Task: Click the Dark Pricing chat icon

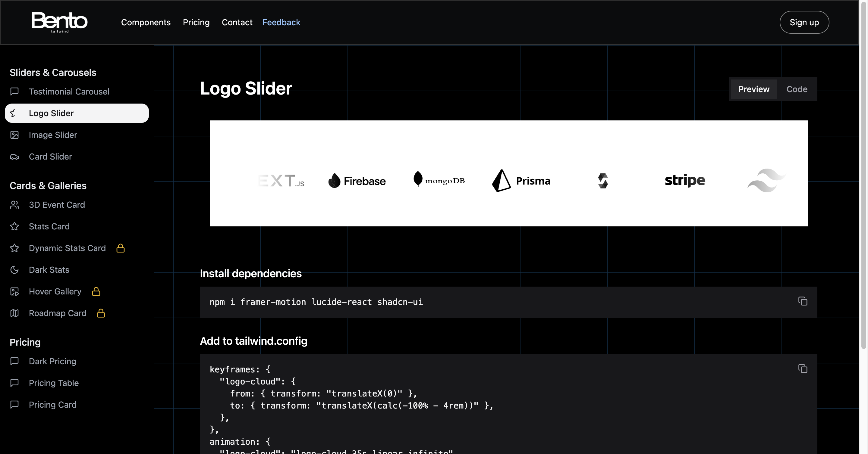Action: click(x=14, y=362)
